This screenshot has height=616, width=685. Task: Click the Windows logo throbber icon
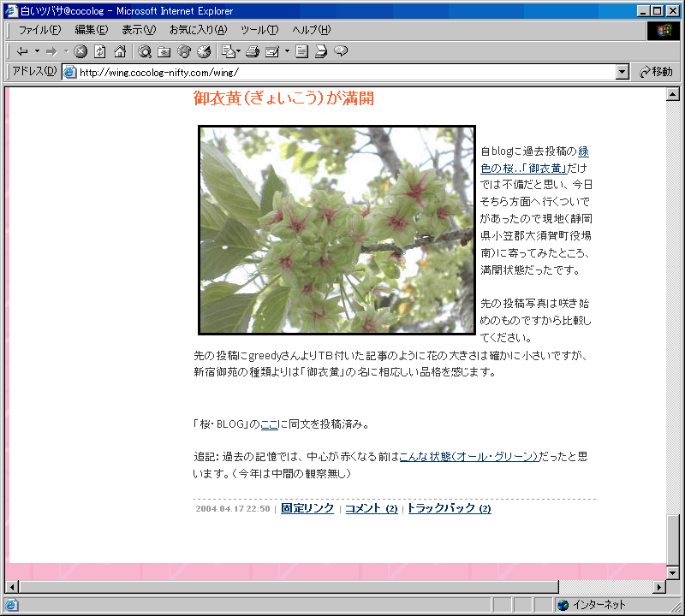pyautogui.click(x=663, y=30)
